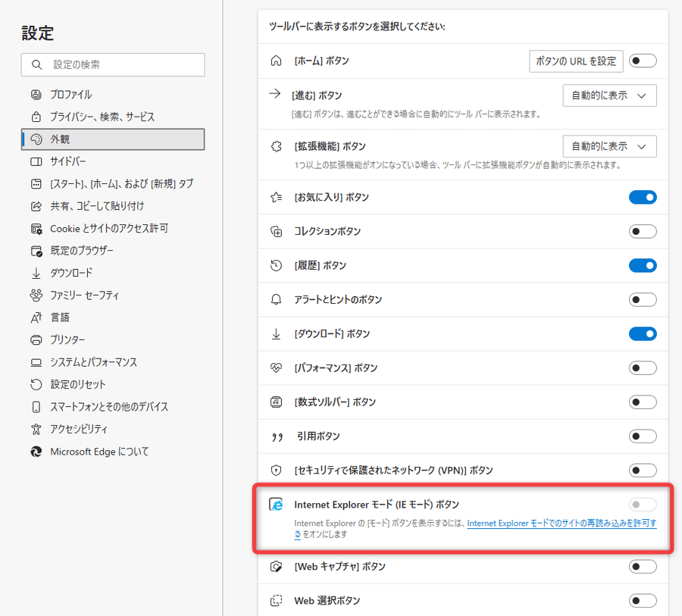Screen dimensions: 682x616
Task: Enable the [Web キャプチャ] ボタン toggle
Action: click(x=643, y=567)
